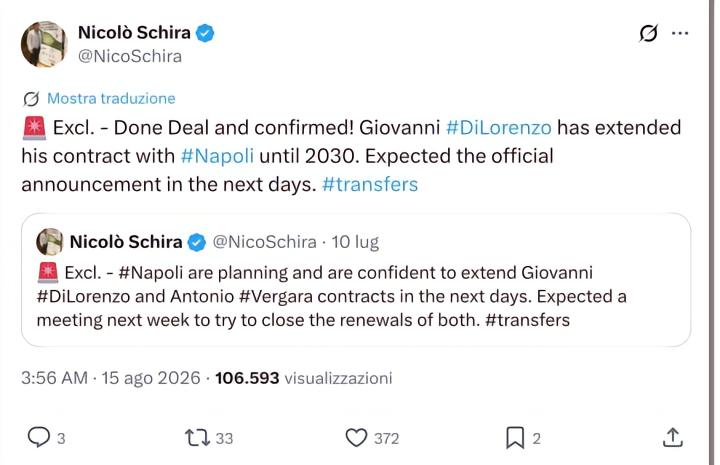Click Nicolò Schira's main profile picture

coord(44,44)
